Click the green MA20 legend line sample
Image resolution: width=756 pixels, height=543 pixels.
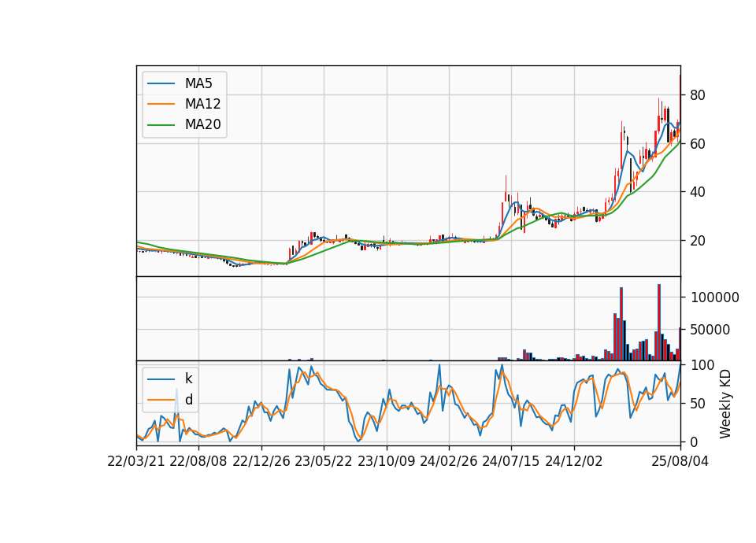[x=161, y=125]
